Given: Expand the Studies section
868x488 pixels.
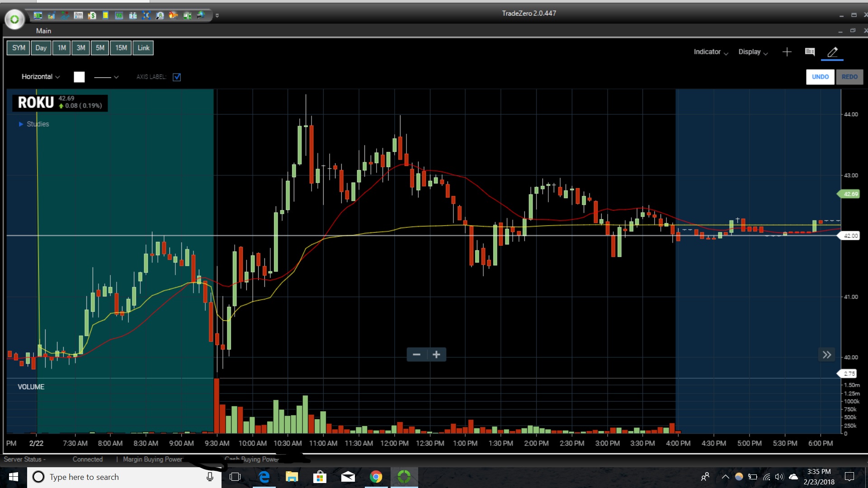Looking at the screenshot, I should (x=34, y=124).
